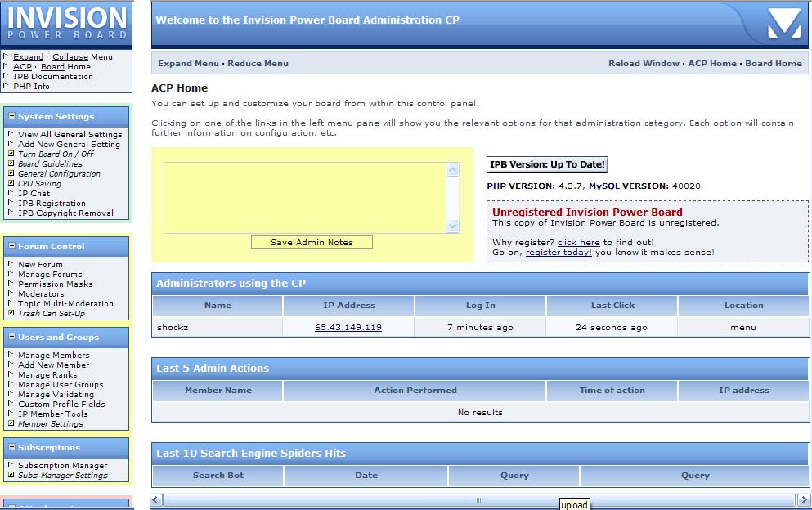Go to ACP Home in top bar
Image resolution: width=812 pixels, height=510 pixels.
pyautogui.click(x=712, y=63)
